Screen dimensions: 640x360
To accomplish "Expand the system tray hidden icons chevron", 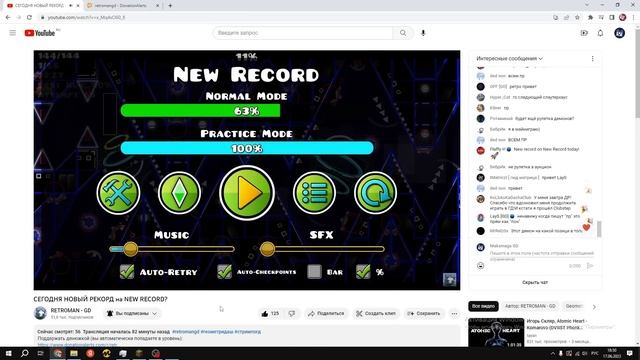I will (553, 353).
